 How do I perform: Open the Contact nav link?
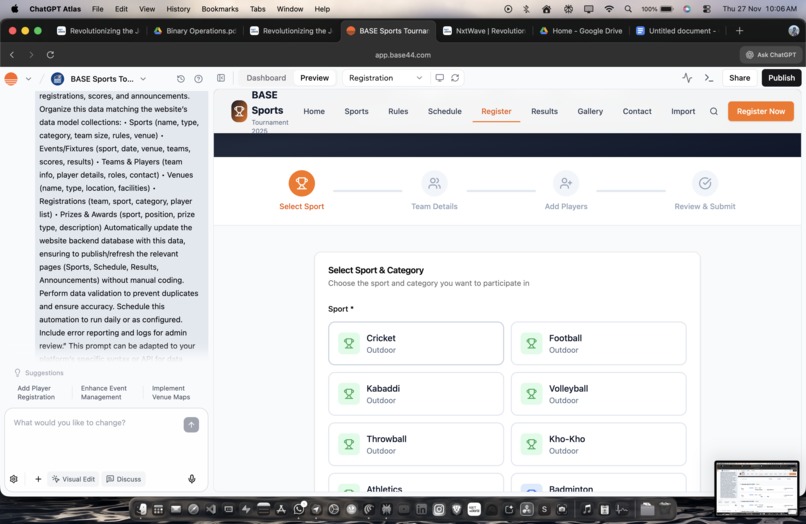(x=637, y=111)
